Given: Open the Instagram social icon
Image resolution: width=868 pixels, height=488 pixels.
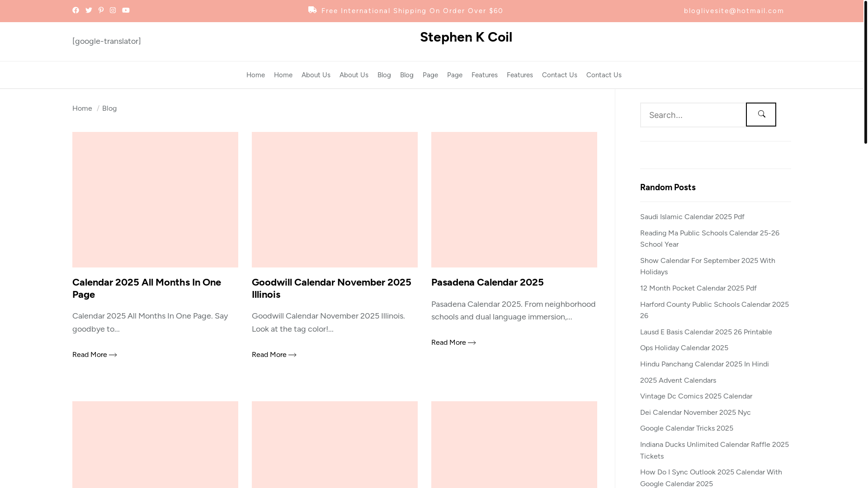Looking at the screenshot, I should tap(113, 10).
